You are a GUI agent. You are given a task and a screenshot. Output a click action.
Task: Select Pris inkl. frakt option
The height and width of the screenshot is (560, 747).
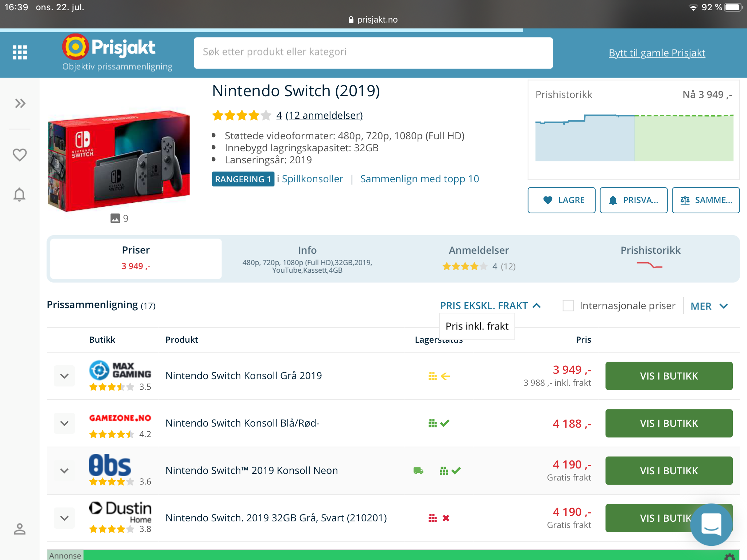477,326
